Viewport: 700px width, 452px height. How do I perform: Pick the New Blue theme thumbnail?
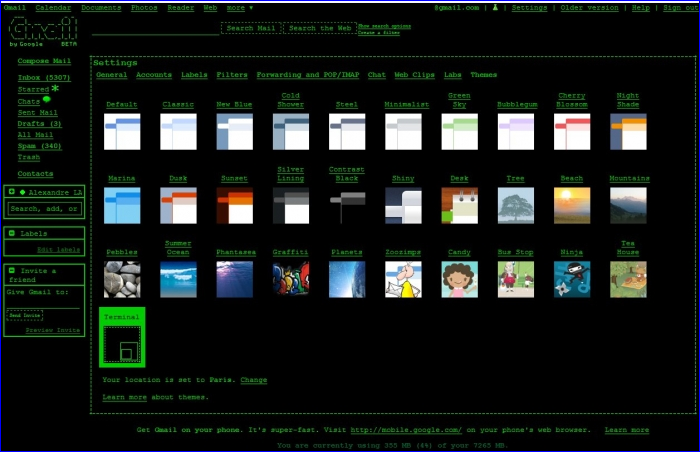tap(234, 132)
